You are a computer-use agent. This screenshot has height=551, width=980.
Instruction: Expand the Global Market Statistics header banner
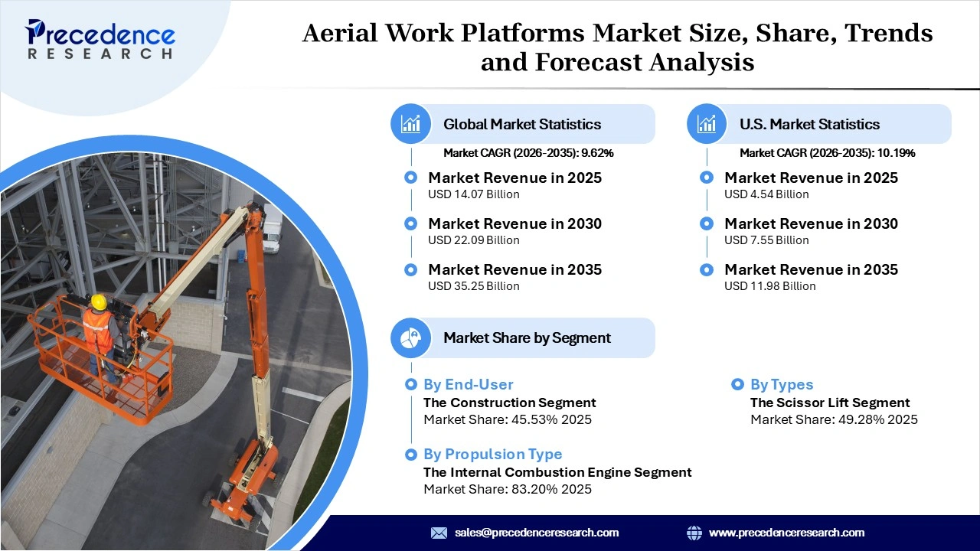tap(523, 123)
